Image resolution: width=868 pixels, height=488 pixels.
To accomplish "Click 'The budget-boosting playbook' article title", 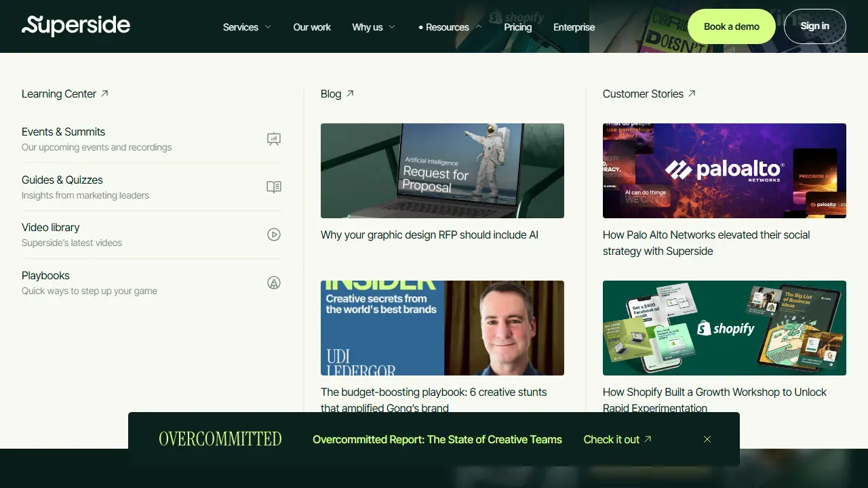I will point(433,400).
